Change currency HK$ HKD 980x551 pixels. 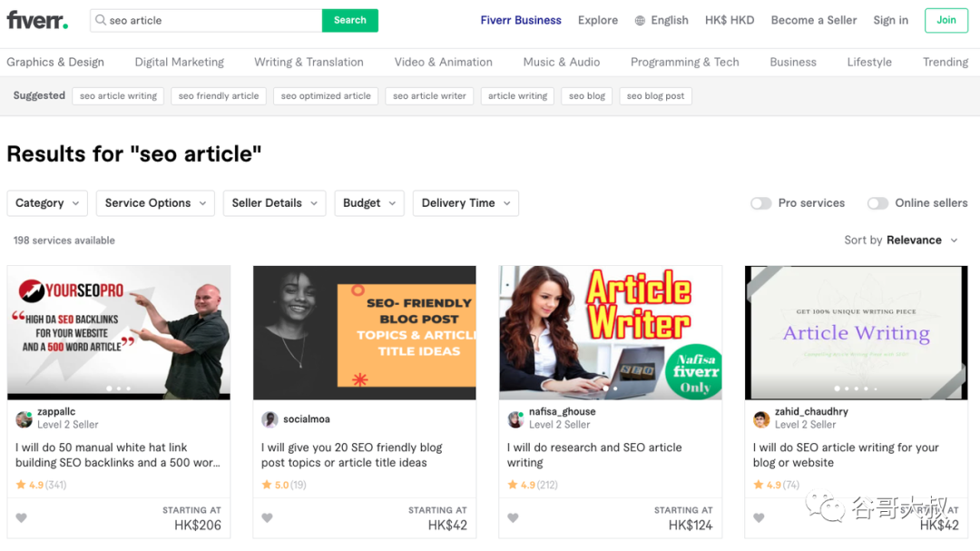730,20
